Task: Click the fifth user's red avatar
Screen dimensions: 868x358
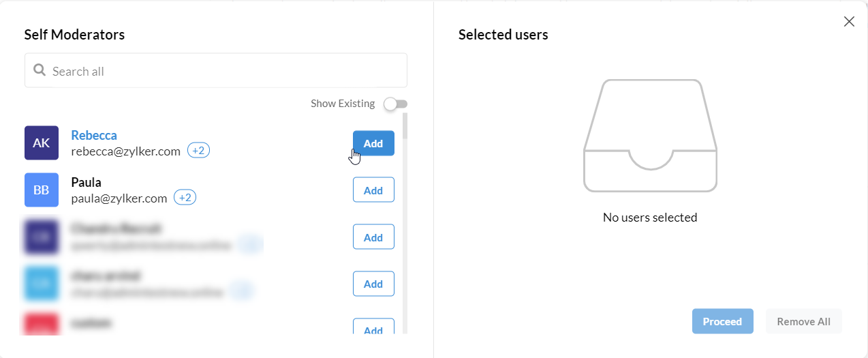Action: pos(42,325)
